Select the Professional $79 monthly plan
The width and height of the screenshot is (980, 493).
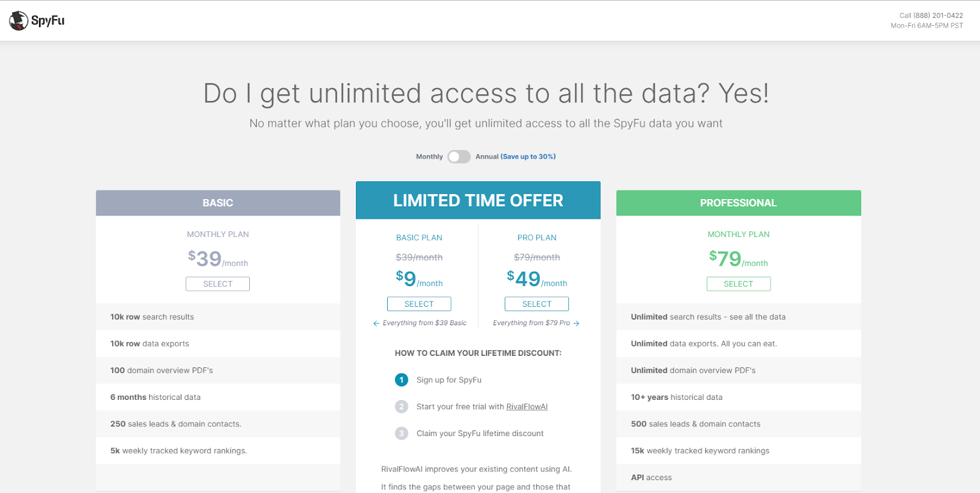point(739,284)
